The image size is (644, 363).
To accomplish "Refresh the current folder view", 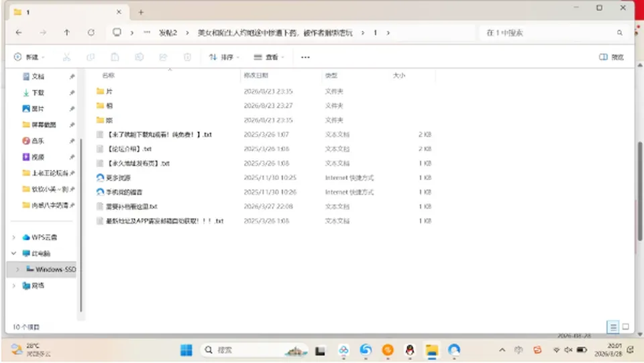I will pyautogui.click(x=91, y=32).
